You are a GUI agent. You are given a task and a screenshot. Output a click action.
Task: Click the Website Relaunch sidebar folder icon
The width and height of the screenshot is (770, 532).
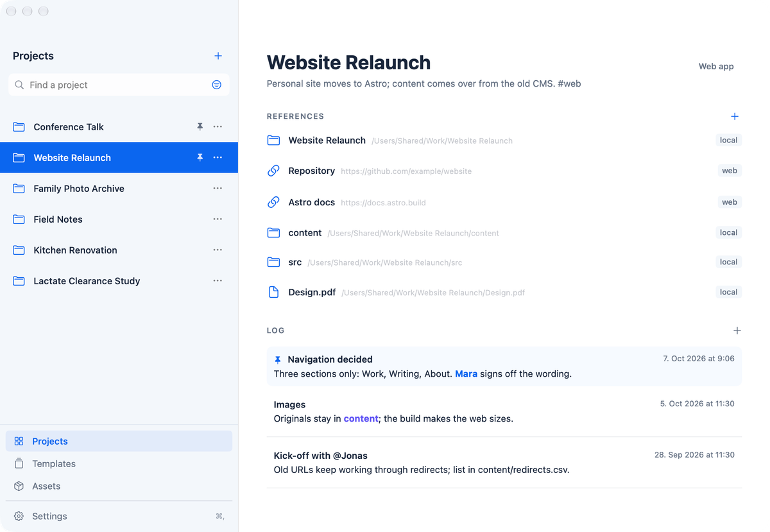(x=19, y=157)
